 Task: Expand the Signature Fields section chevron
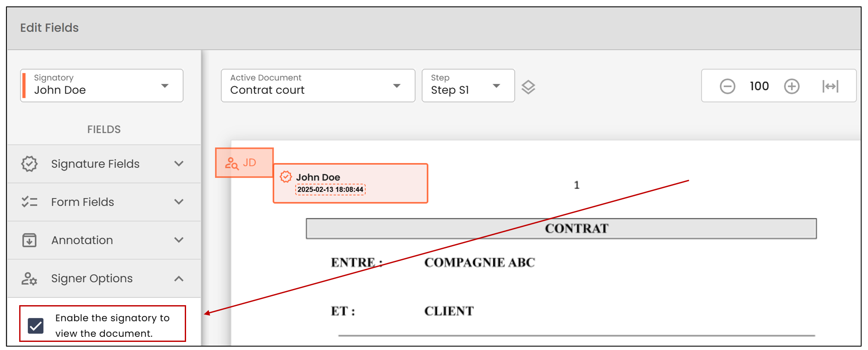click(x=179, y=164)
